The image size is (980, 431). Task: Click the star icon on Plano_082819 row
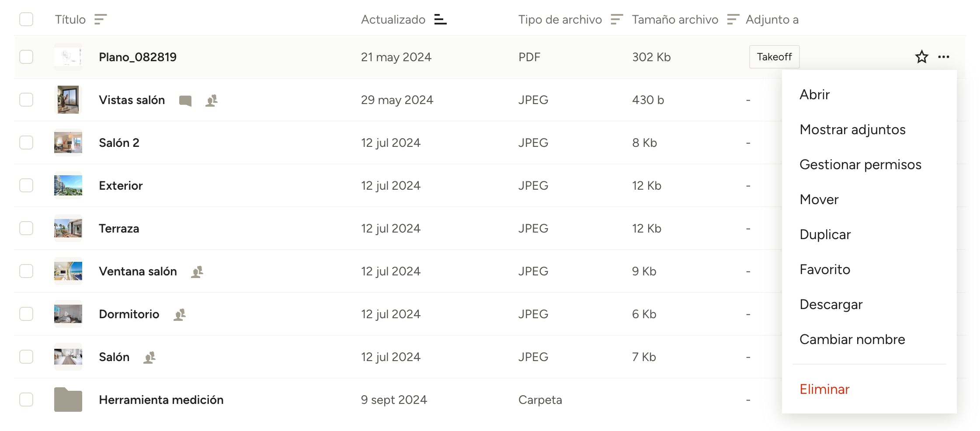921,57
